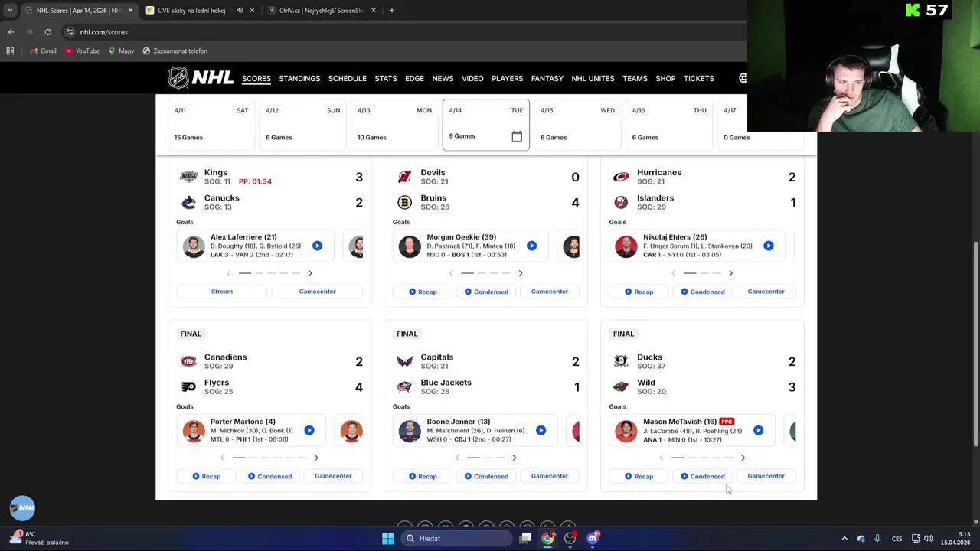Mute the LIVE sázky tab audio
The image size is (980, 551).
point(240,11)
